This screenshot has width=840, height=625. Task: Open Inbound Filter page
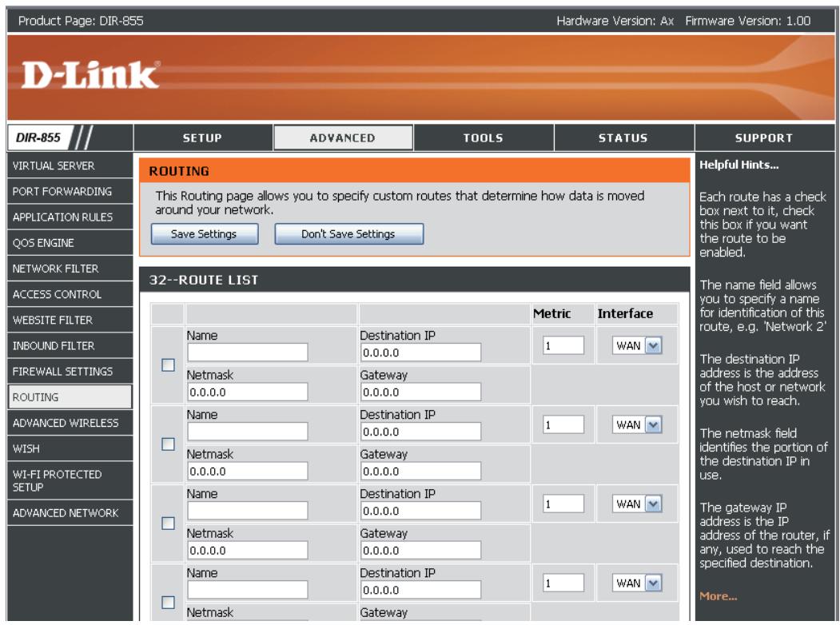tap(70, 345)
